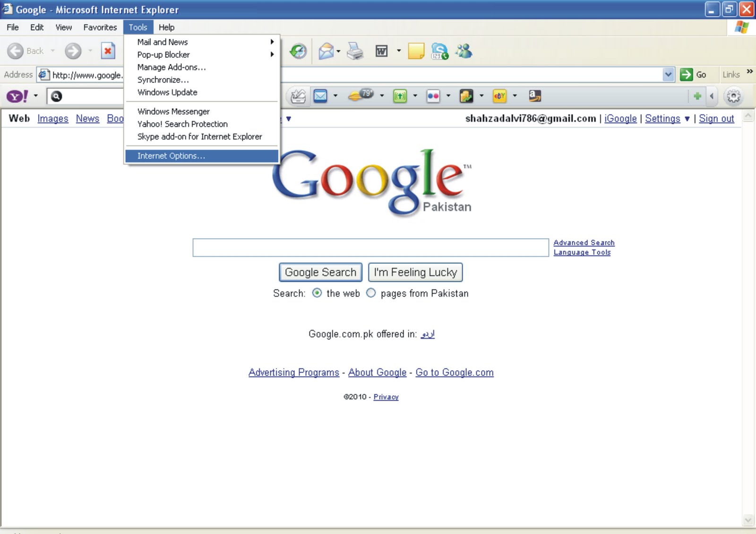Expand the Back button history dropdown

tap(52, 51)
